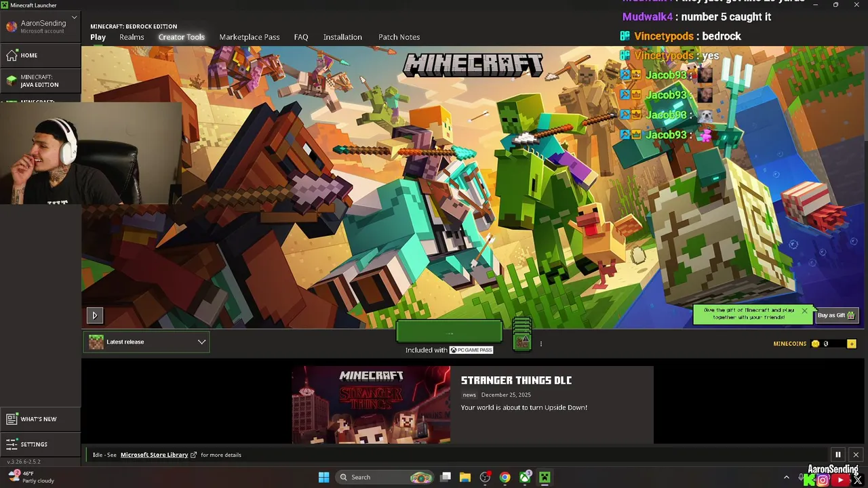Viewport: 868px width, 488px height.
Task: Open the Stranger Things DLC news thumbnail
Action: [371, 405]
